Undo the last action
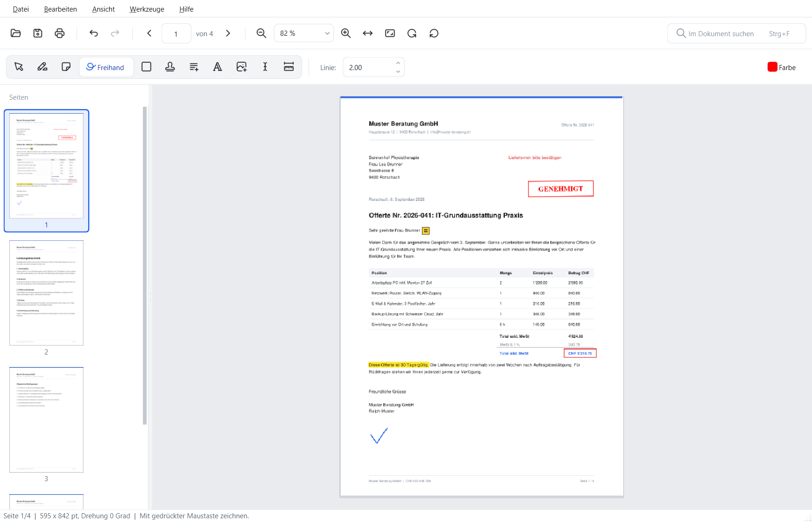 94,33
